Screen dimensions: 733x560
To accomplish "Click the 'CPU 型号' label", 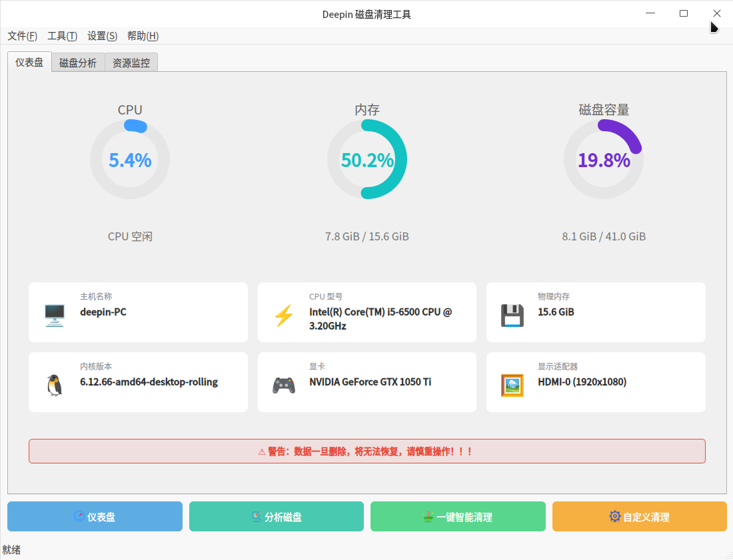I will 325,296.
